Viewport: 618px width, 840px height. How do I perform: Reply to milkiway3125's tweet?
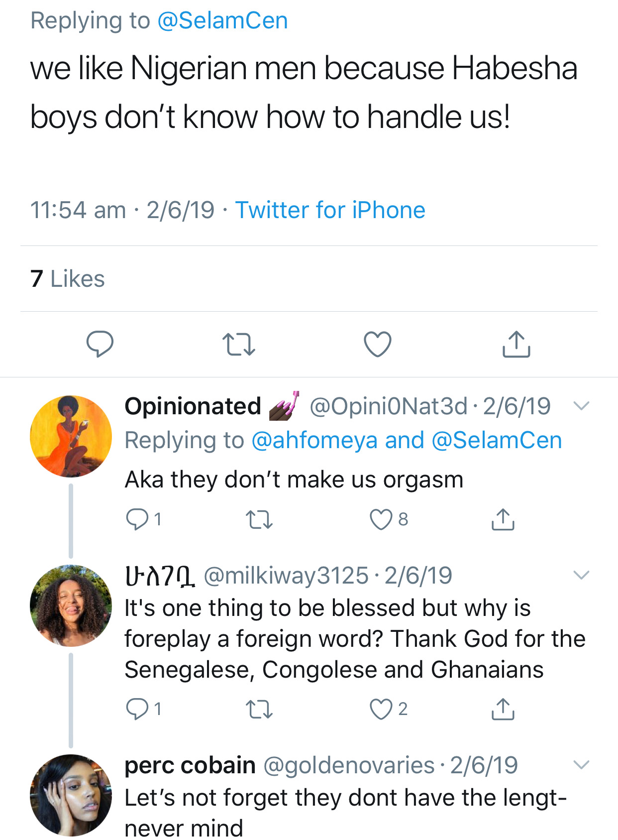coord(137,709)
